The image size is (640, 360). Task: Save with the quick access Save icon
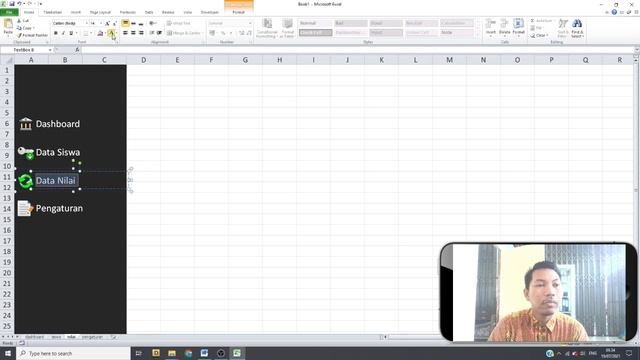tap(12, 4)
